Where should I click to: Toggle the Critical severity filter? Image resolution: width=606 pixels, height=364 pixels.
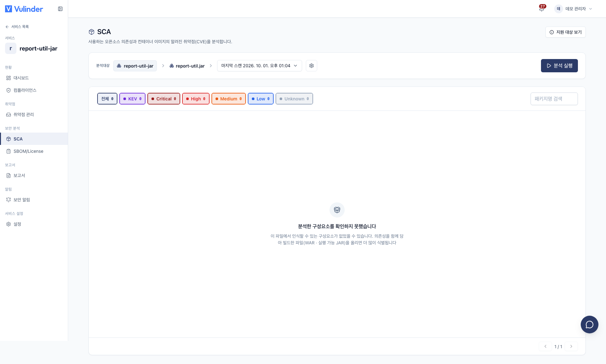tap(163, 99)
